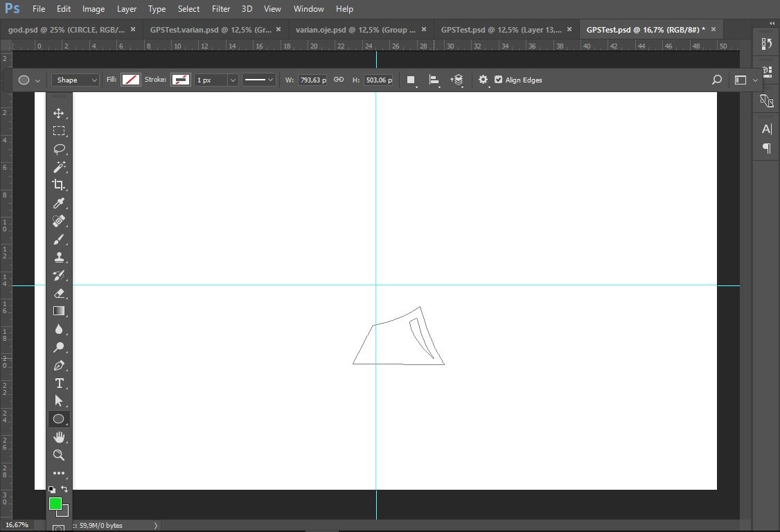The width and height of the screenshot is (780, 532).
Task: Open the Shape tool mode dropdown
Action: (75, 80)
